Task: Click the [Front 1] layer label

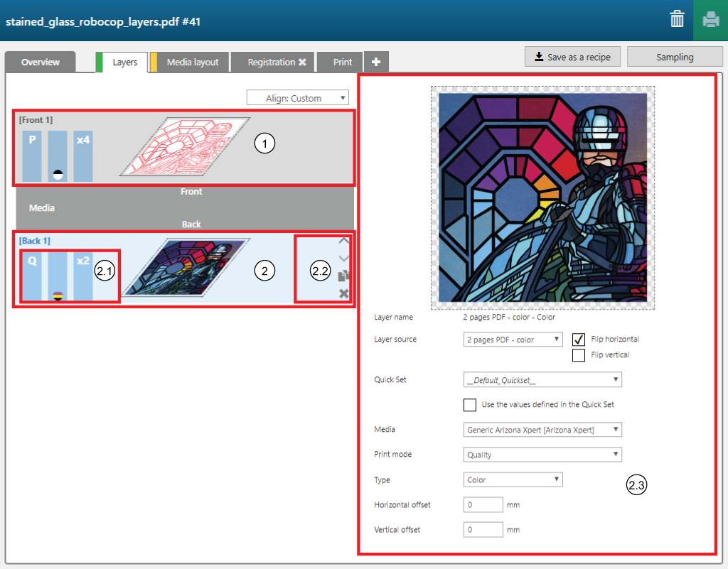Action: (36, 120)
